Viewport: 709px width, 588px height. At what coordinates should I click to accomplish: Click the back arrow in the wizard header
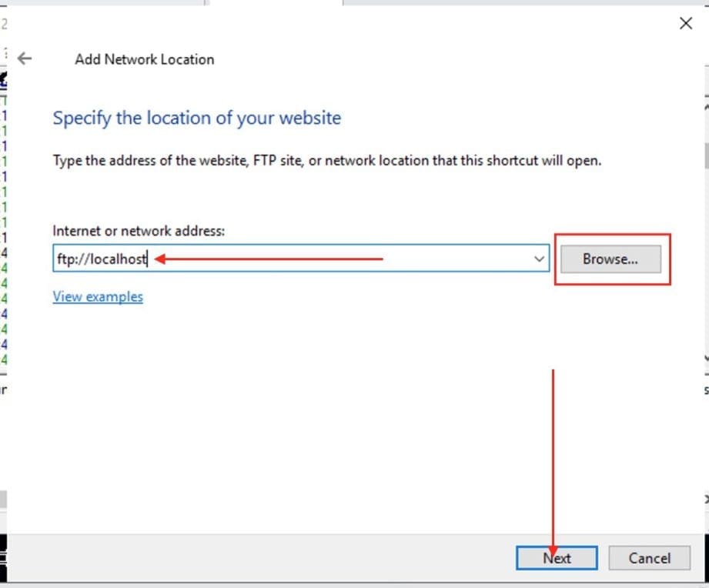[x=25, y=58]
